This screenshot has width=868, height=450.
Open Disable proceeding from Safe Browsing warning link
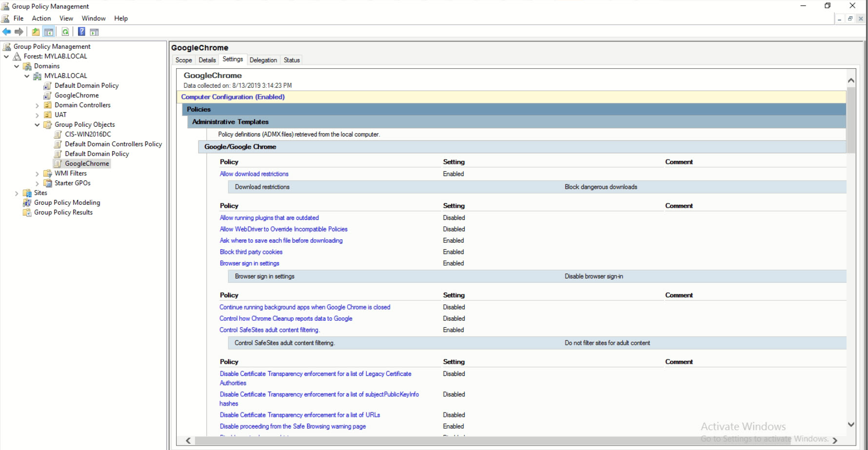click(x=293, y=427)
